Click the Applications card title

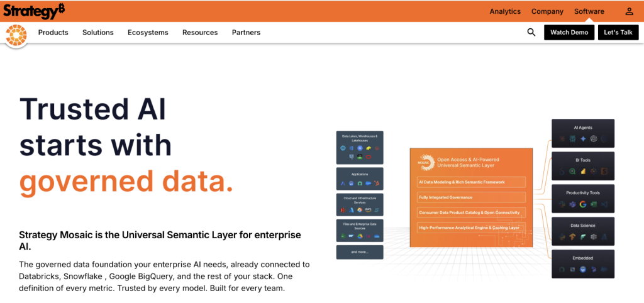(360, 174)
